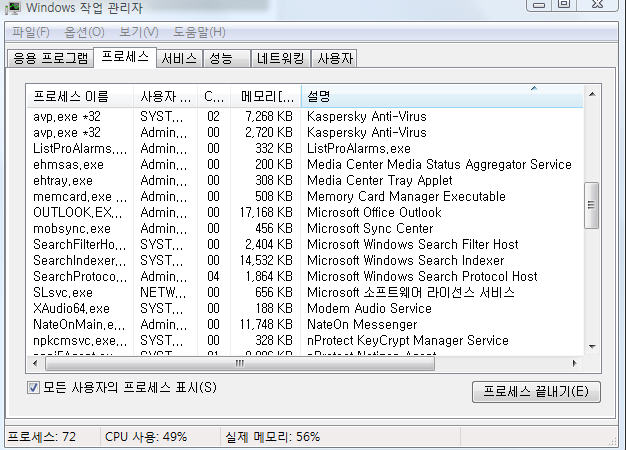Select avp.exe *32 row using 2,720 KB
The width and height of the screenshot is (626, 450).
tap(304, 133)
